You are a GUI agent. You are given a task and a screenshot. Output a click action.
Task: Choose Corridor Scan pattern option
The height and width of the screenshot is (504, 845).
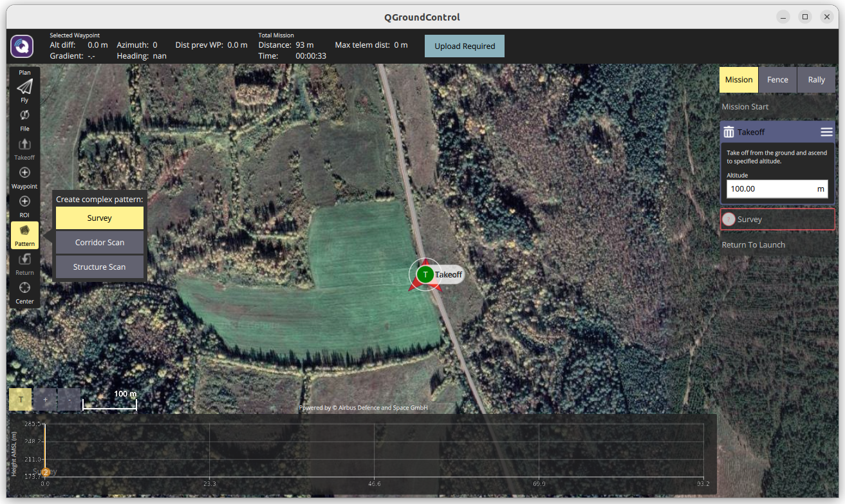(x=100, y=243)
